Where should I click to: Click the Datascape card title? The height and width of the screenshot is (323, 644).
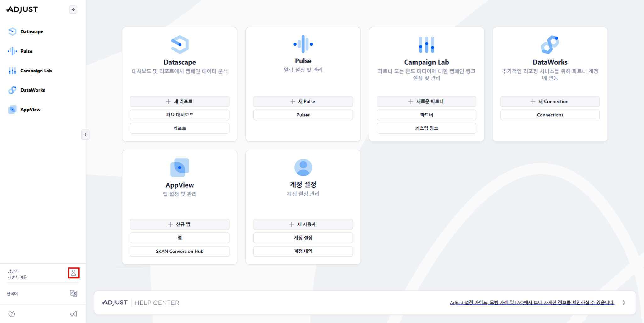(180, 62)
